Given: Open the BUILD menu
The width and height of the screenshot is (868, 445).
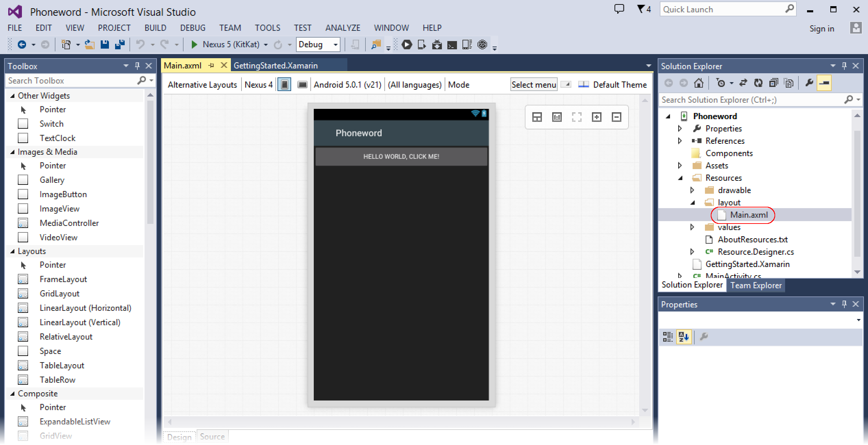Looking at the screenshot, I should tap(155, 28).
